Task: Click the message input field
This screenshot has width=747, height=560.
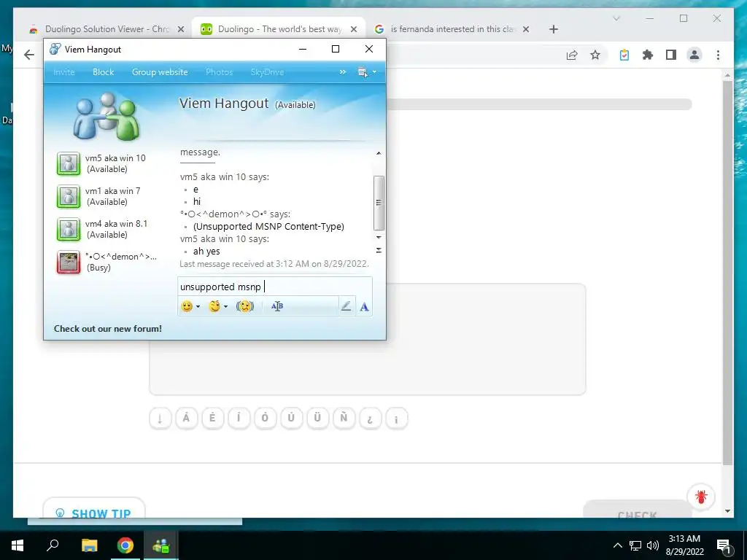Action: [x=274, y=287]
